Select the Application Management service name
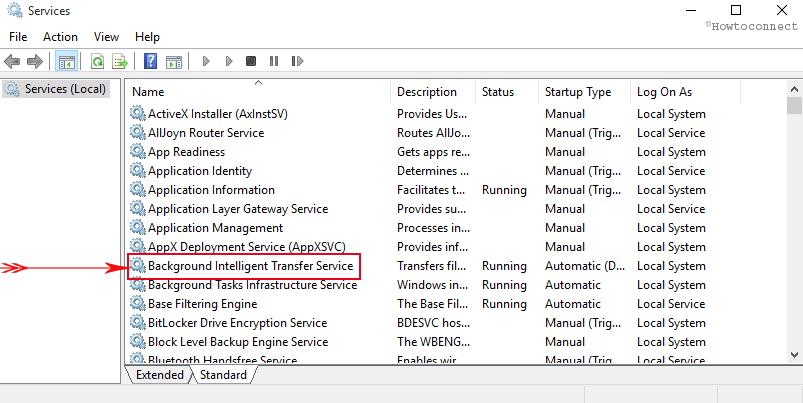This screenshot has height=403, width=803. coord(216,227)
